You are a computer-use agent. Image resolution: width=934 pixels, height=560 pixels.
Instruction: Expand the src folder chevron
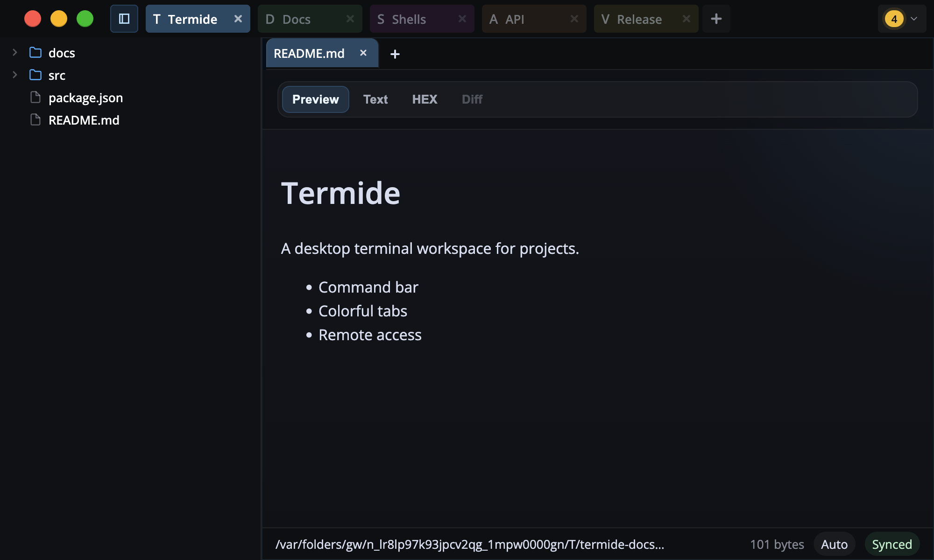pyautogui.click(x=15, y=75)
